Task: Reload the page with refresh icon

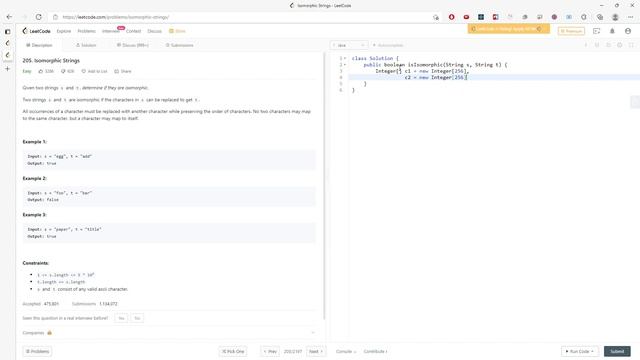Action: click(x=39, y=17)
